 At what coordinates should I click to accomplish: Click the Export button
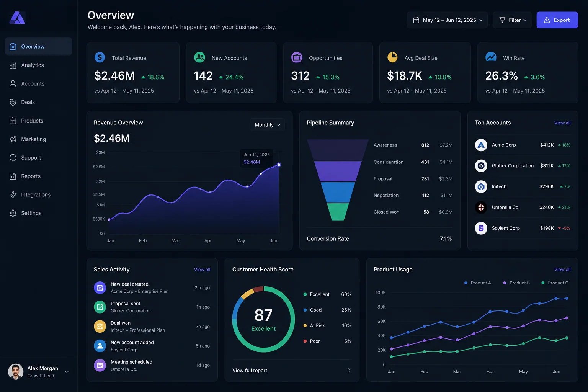(x=557, y=20)
